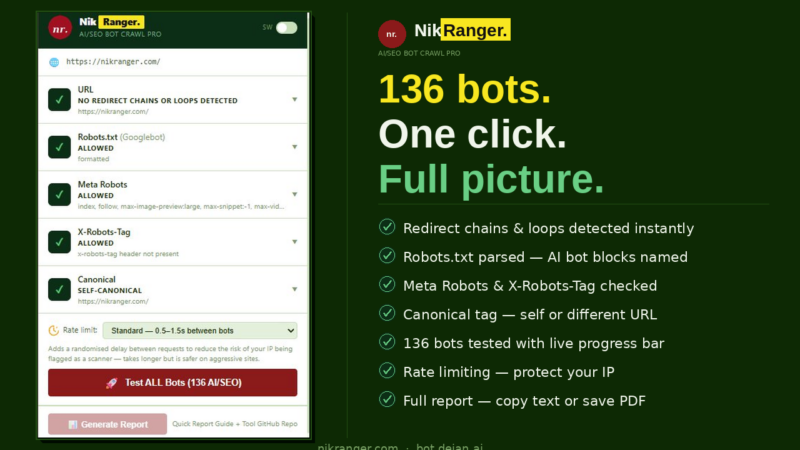Screen dimensions: 800x450
Task: Click the check icon beside Full report feature
Action: tap(387, 399)
